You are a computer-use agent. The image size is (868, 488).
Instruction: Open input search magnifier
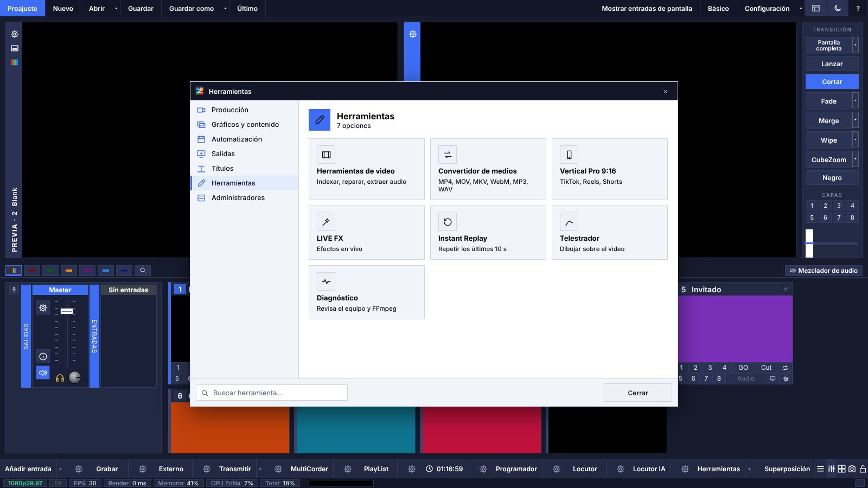[143, 270]
